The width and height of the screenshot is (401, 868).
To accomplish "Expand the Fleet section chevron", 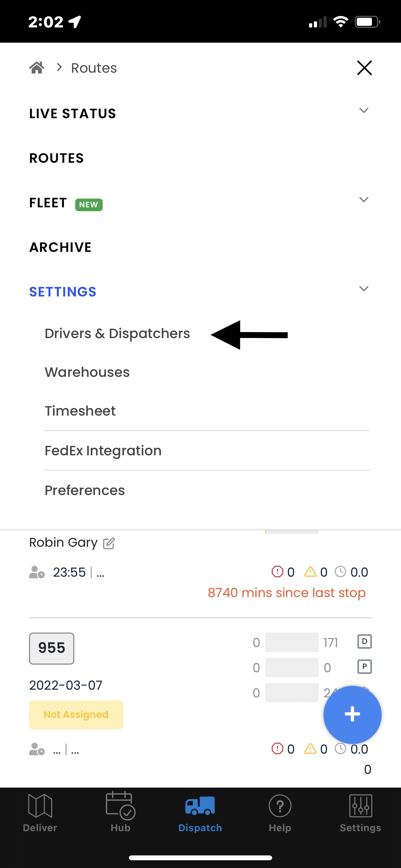I will (x=364, y=200).
